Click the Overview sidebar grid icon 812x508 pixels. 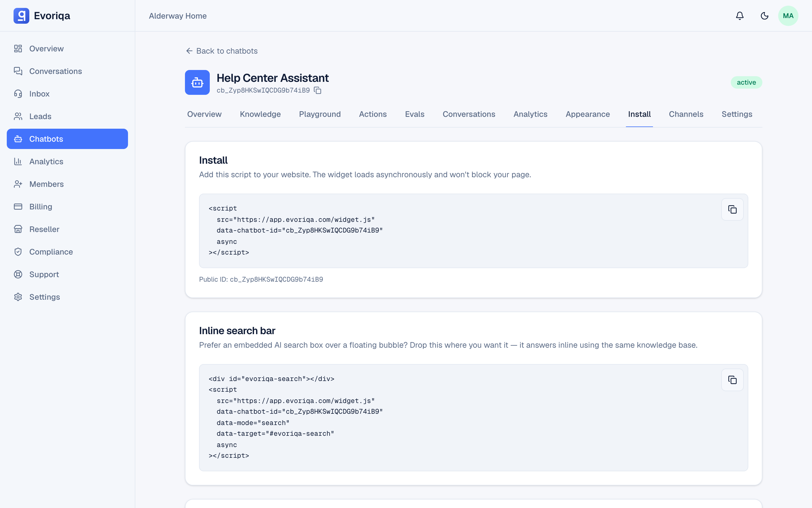(18, 49)
